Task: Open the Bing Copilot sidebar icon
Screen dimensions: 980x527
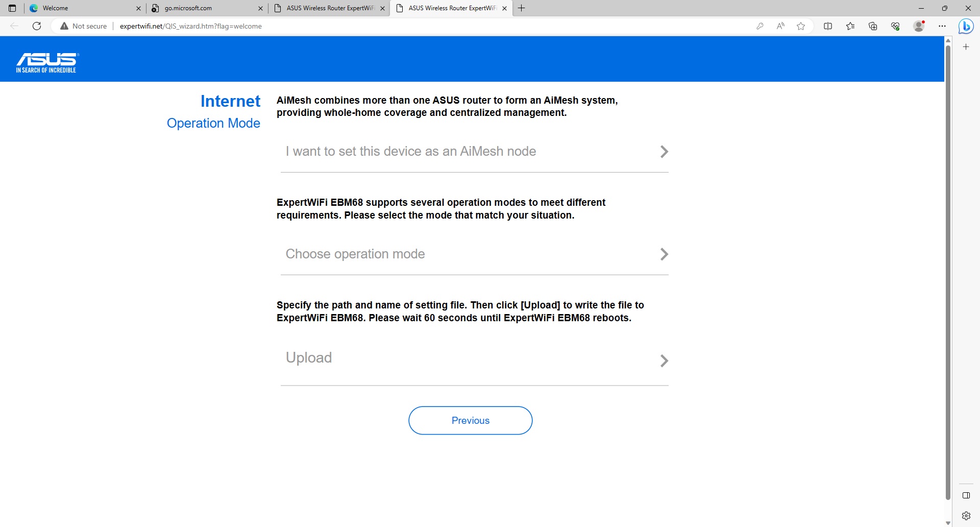Action: 966,26
